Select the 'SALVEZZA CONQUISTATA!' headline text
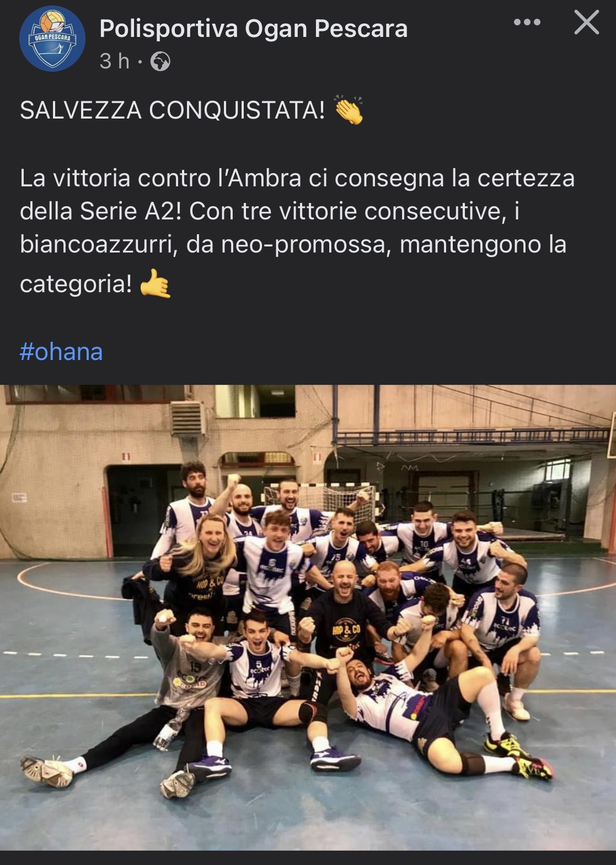 [x=173, y=110]
